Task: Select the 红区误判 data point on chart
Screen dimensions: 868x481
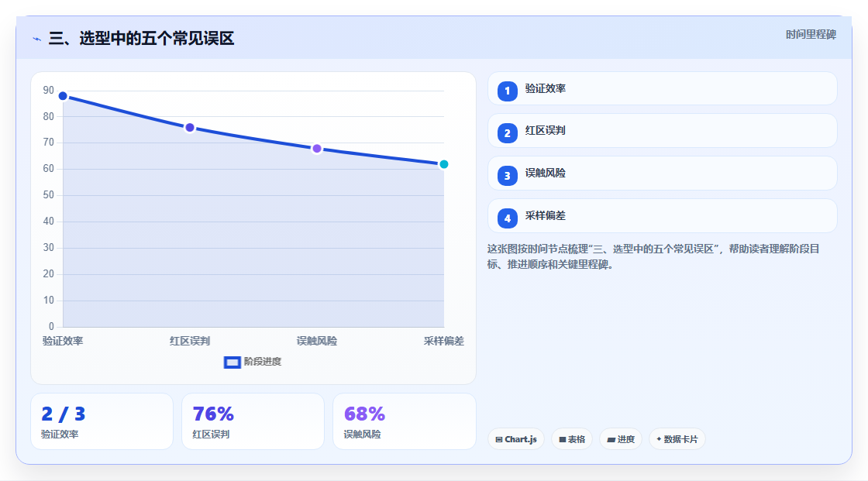Action: [190, 128]
